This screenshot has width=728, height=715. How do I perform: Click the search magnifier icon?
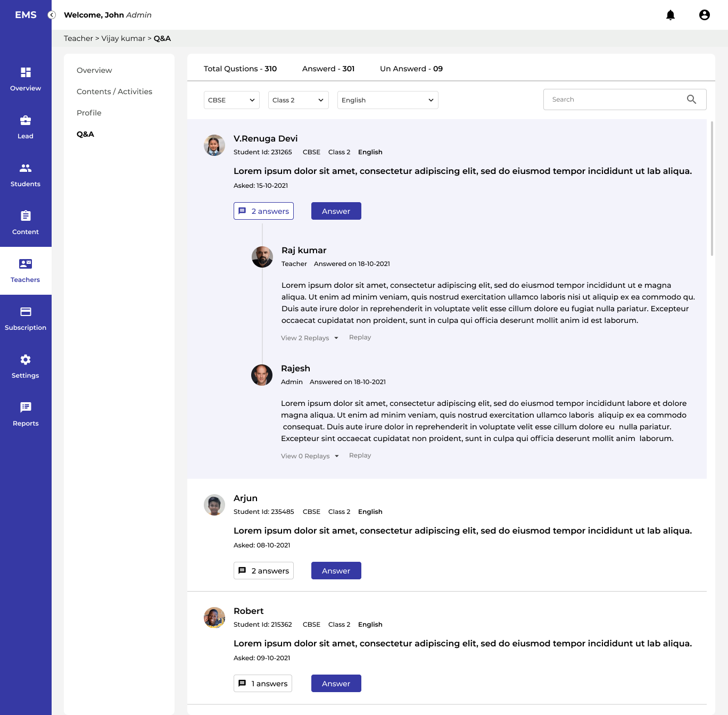691,99
